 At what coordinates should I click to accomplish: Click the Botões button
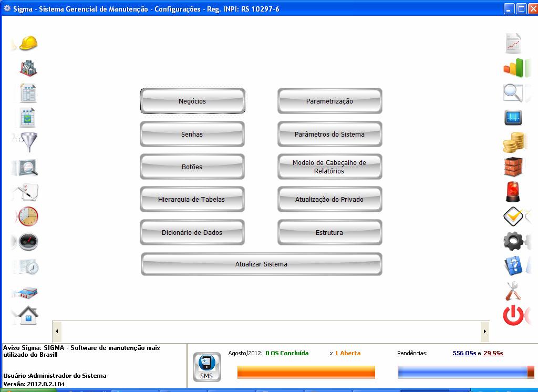pos(192,167)
